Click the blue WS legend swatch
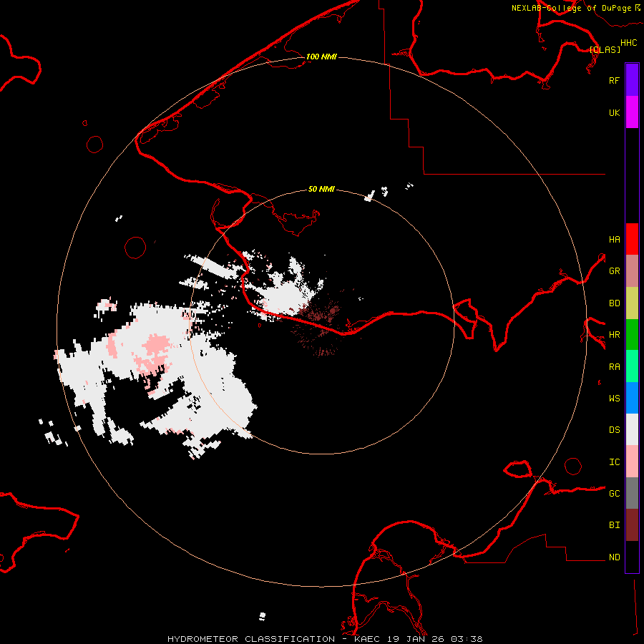 (x=632, y=398)
